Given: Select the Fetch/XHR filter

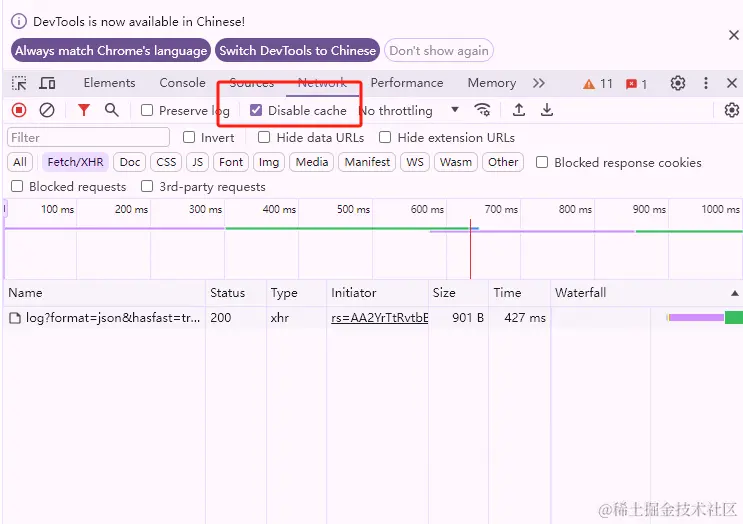Looking at the screenshot, I should 75,162.
